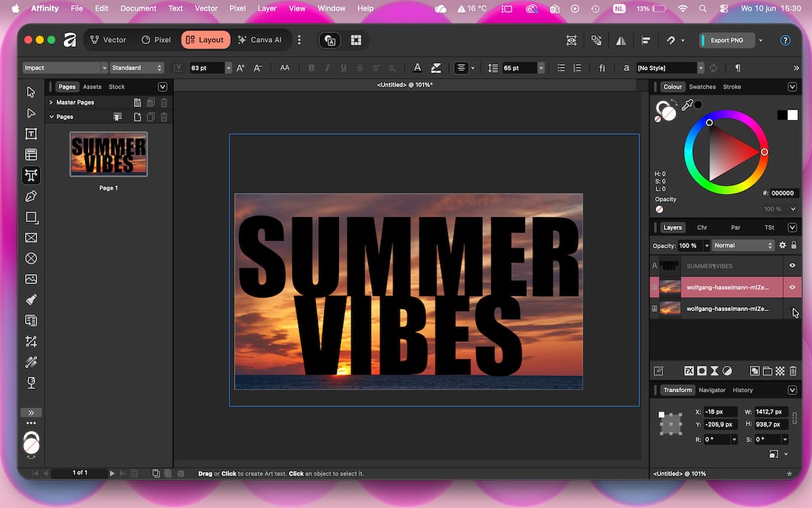Add a new page icon in Pages

137,117
